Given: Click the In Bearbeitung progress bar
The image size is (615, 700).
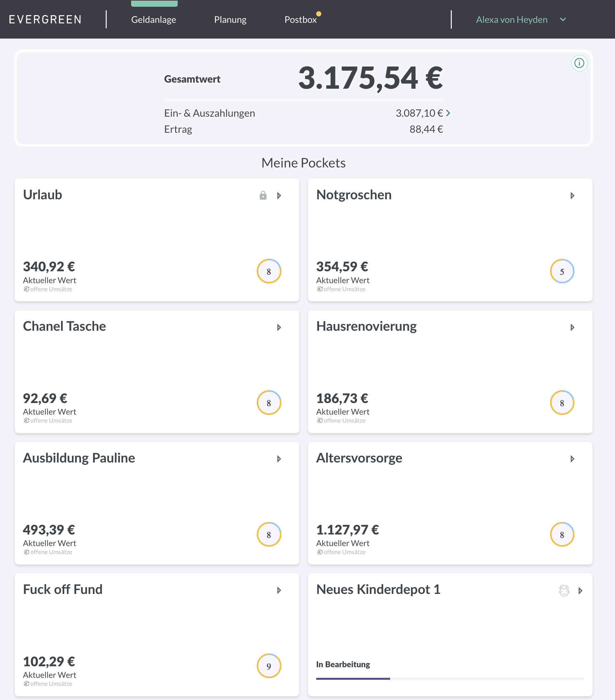Looking at the screenshot, I should [450, 678].
